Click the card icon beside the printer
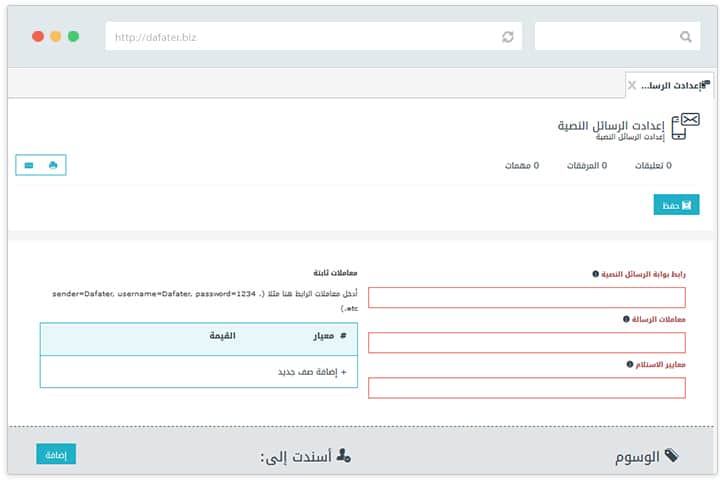Screen dimensions: 725x485 29,166
